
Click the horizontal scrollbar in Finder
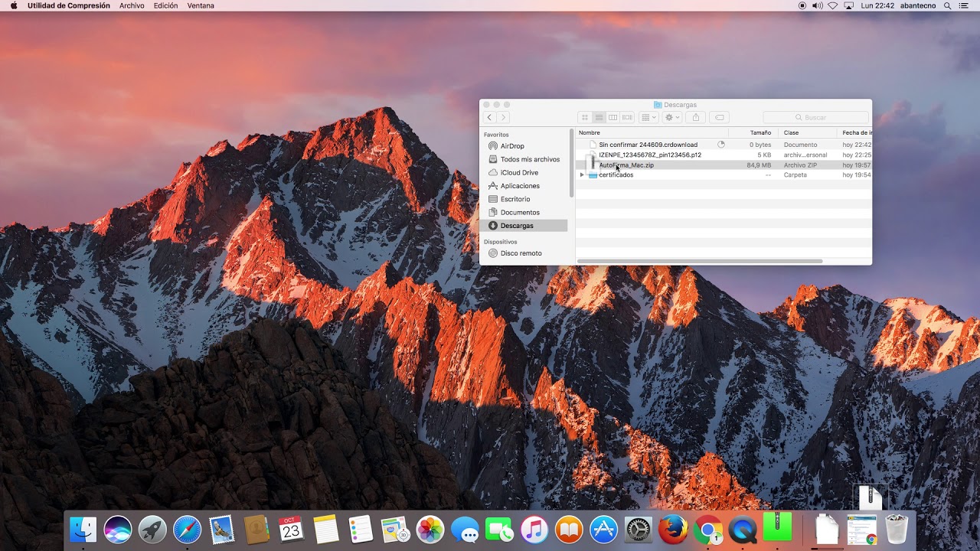(x=699, y=261)
